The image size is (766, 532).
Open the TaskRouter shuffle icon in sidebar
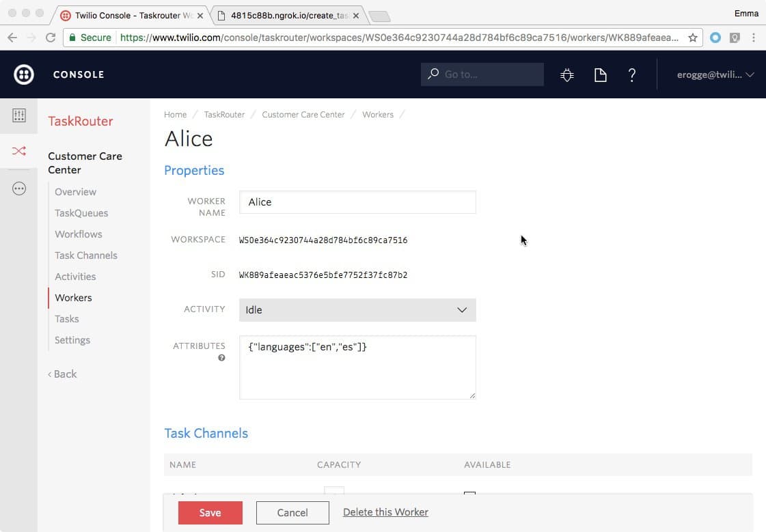[x=19, y=152]
